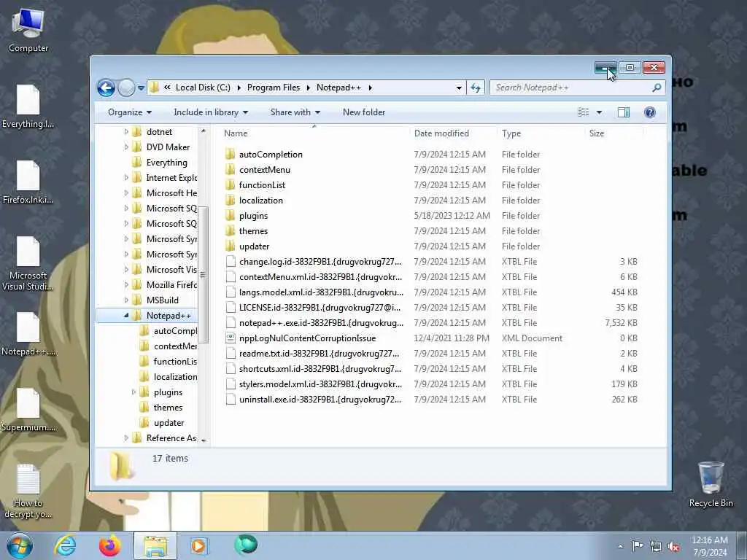
Task: Select the contextMenu.xml.id-3832F9B1 file
Action: (x=320, y=276)
